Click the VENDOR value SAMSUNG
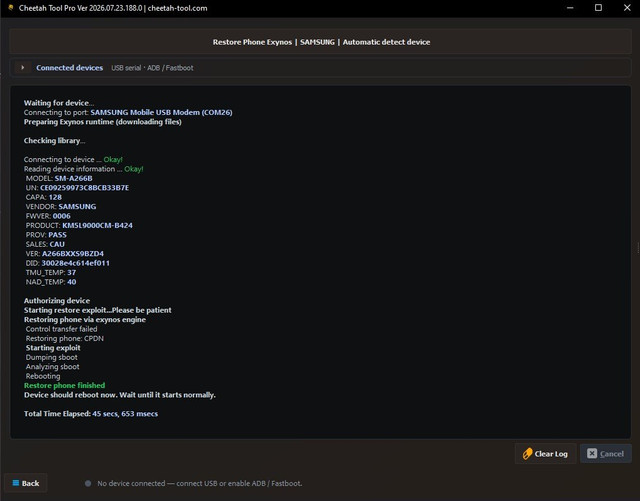The width and height of the screenshot is (640, 501). 77,207
